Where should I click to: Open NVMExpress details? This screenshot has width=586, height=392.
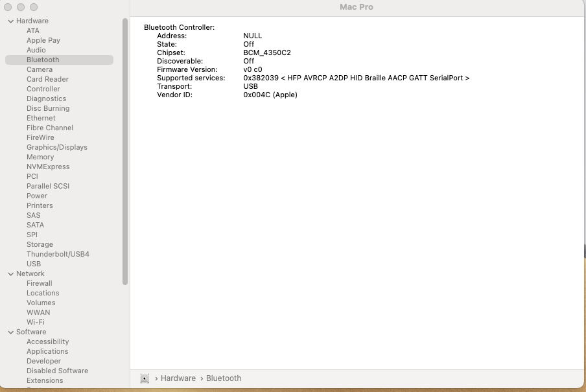coord(48,167)
